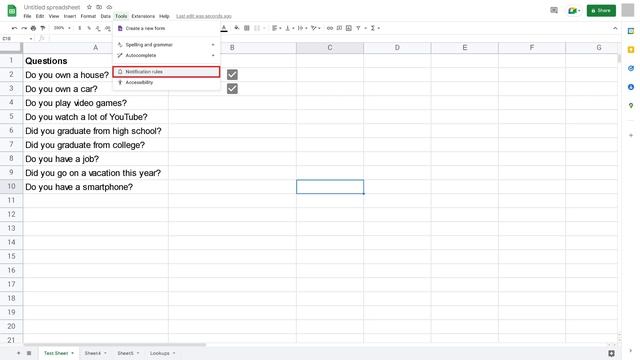Star the Untitled spreadsheet

[x=89, y=7]
